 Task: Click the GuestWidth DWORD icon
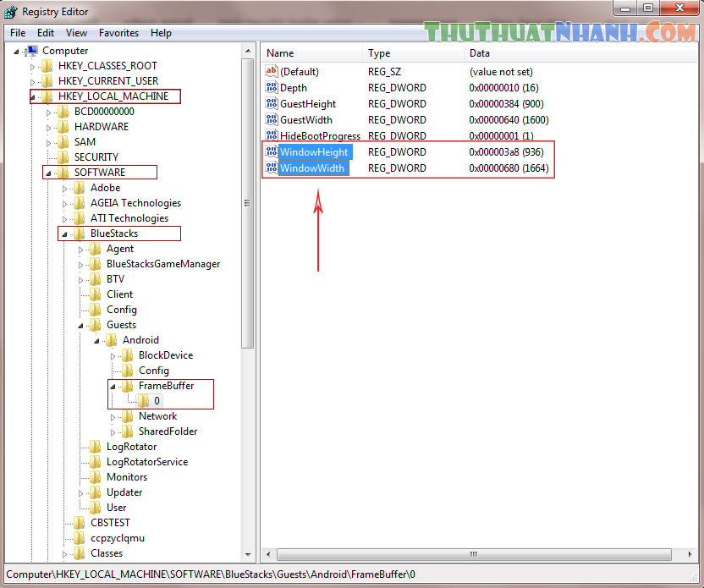tap(271, 120)
